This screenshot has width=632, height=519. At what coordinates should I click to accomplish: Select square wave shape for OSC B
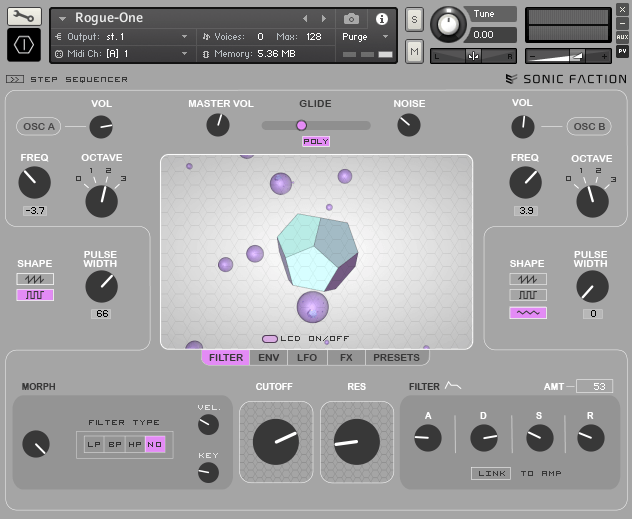pyautogui.click(x=528, y=295)
